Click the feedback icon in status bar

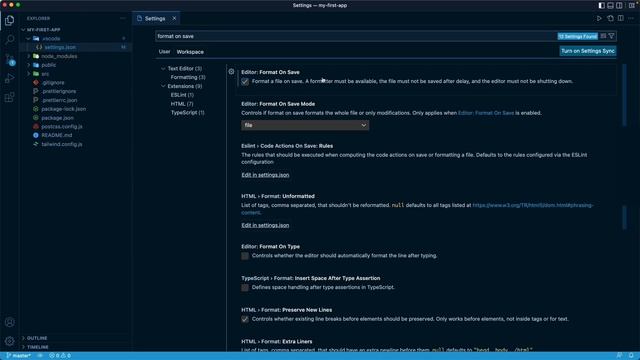click(620, 356)
